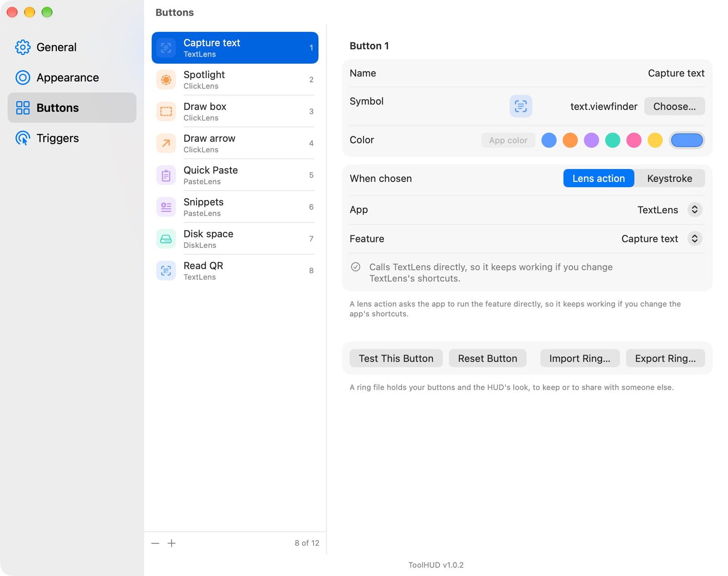Select the Buttons settings pane
The width and height of the screenshot is (728, 576).
(x=72, y=108)
